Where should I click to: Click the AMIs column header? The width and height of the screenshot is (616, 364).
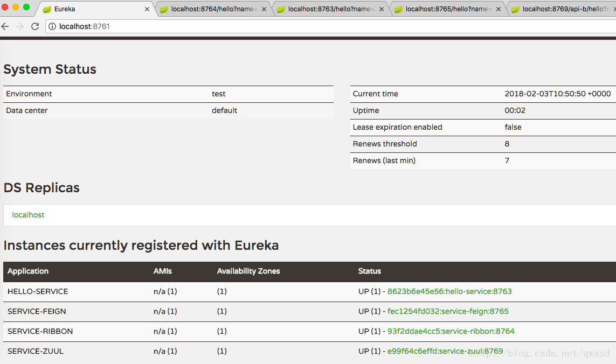tap(163, 271)
